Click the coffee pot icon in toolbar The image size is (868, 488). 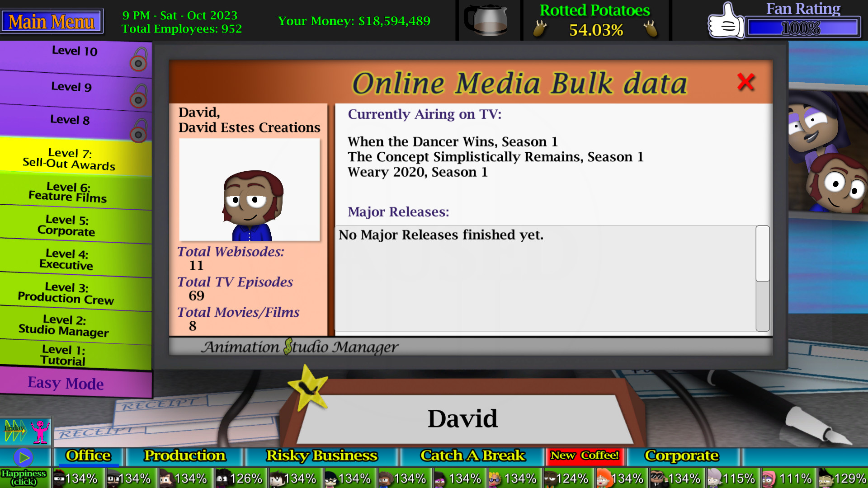486,21
